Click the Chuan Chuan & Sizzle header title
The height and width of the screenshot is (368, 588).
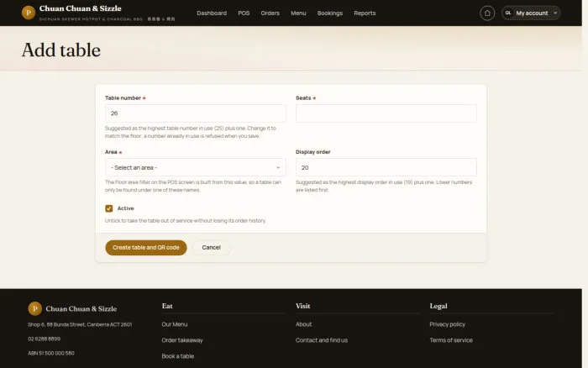(x=81, y=8)
